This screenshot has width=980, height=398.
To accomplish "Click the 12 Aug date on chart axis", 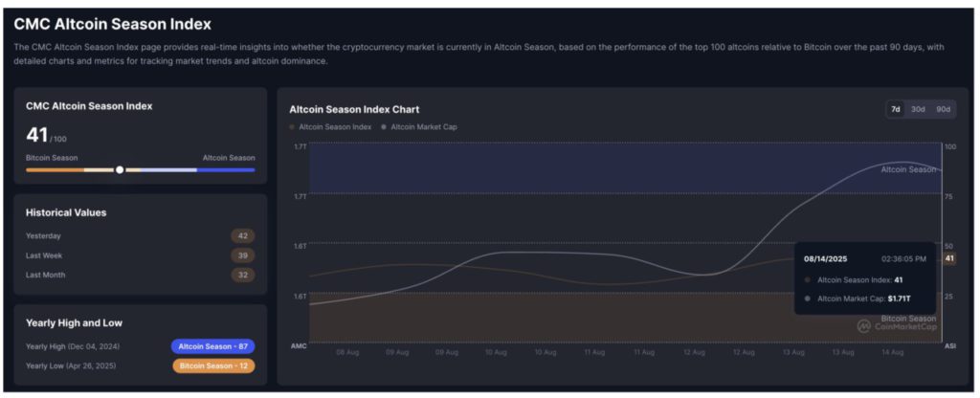I will pos(694,352).
